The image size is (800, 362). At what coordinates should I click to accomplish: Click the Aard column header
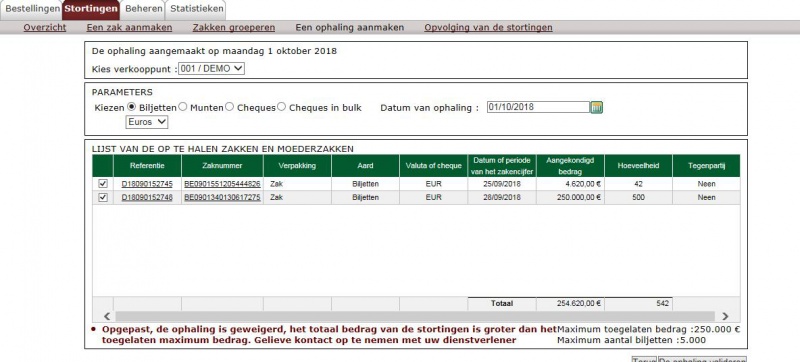[365, 166]
